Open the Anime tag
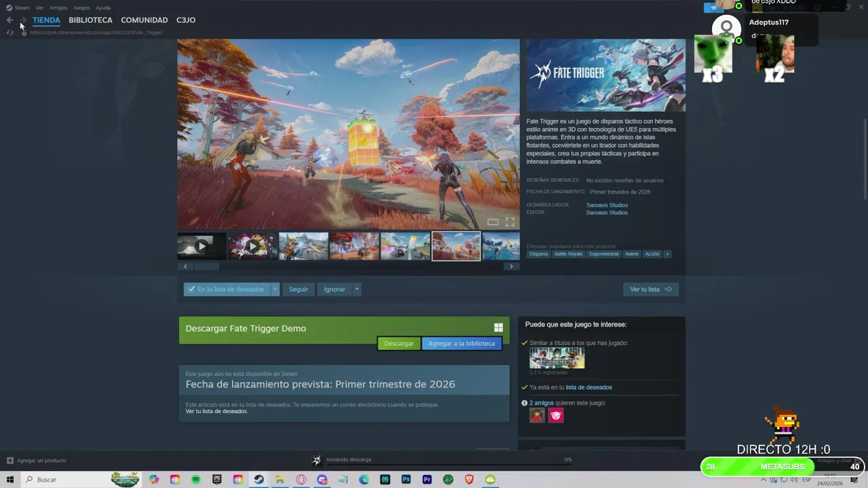 point(632,254)
